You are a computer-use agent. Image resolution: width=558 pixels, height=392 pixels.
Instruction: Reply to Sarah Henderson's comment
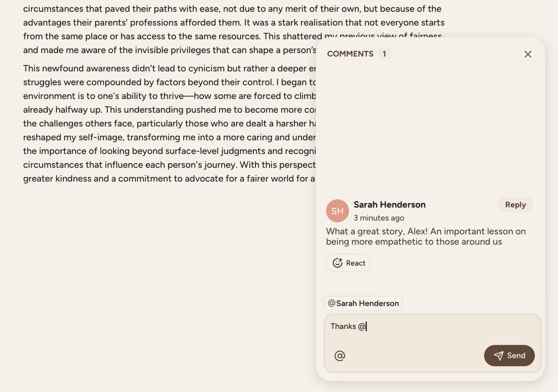point(515,205)
